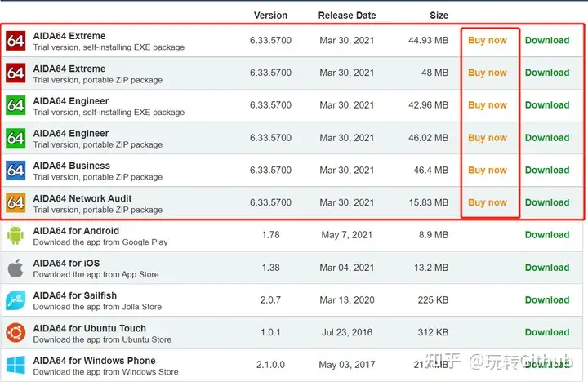Click the version 1.78 cell
This screenshot has height=386, width=588.
click(271, 235)
